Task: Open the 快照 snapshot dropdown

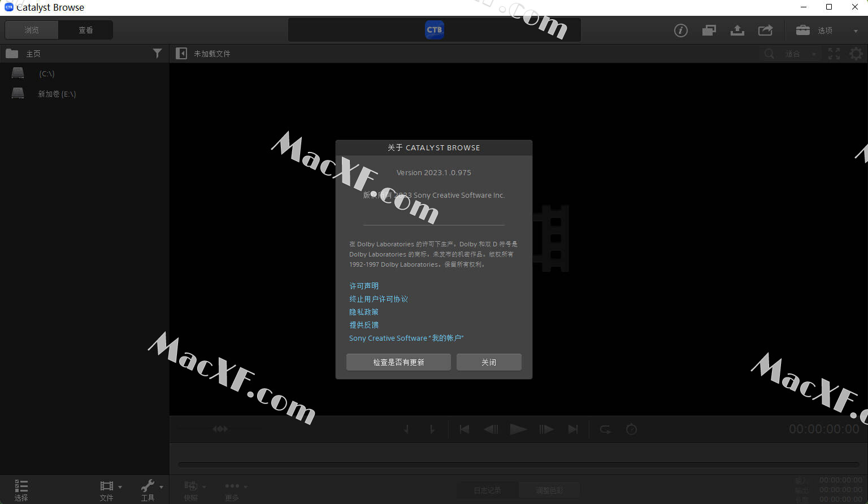Action: [x=195, y=490]
